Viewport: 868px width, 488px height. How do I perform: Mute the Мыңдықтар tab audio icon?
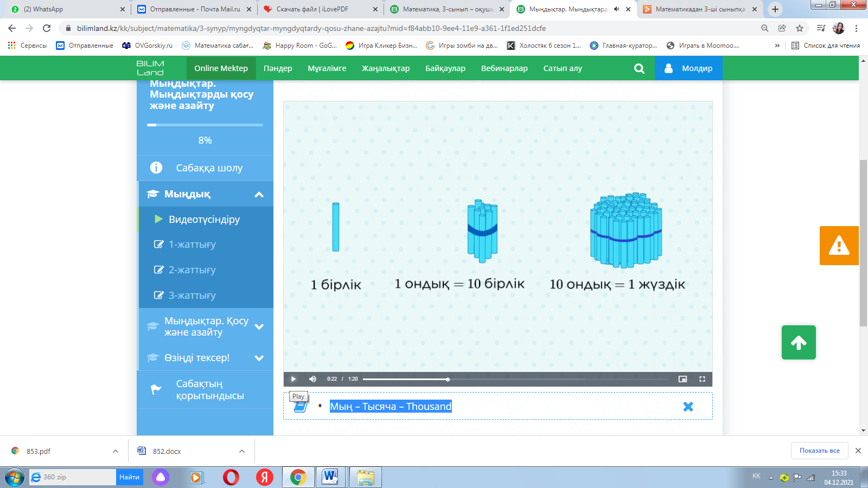(617, 9)
